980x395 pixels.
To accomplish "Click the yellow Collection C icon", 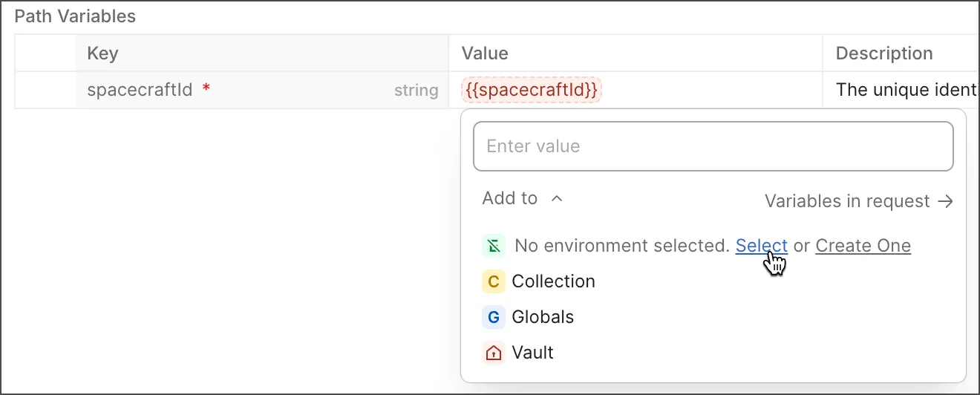I will [493, 281].
